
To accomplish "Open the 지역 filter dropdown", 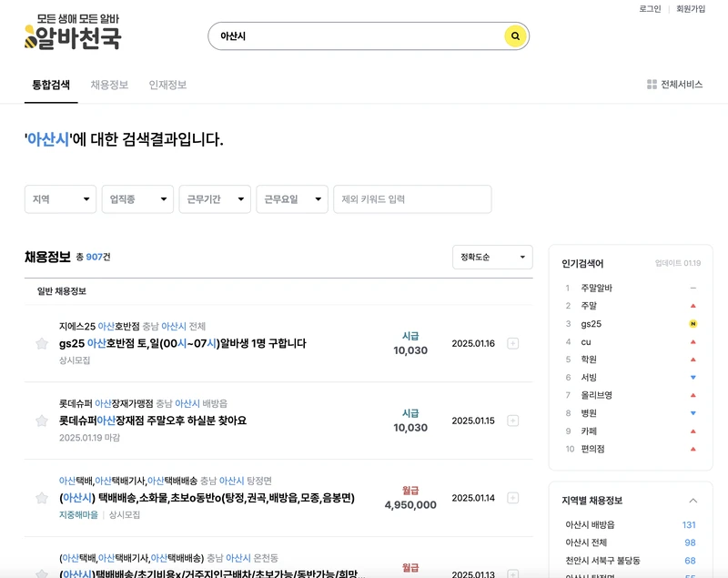I will tap(60, 198).
